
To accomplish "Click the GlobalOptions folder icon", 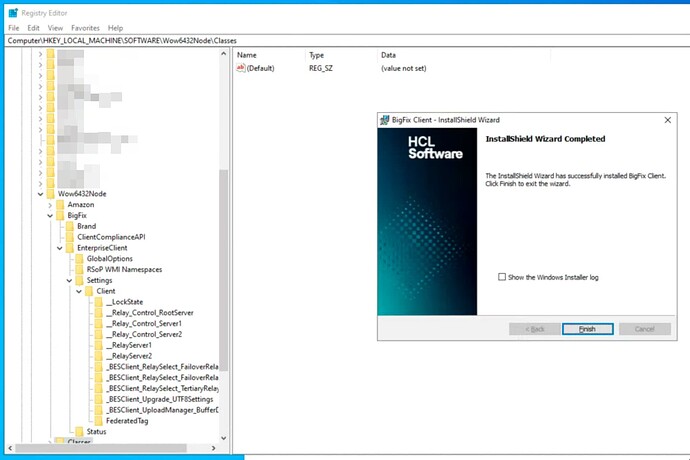I will pos(79,259).
